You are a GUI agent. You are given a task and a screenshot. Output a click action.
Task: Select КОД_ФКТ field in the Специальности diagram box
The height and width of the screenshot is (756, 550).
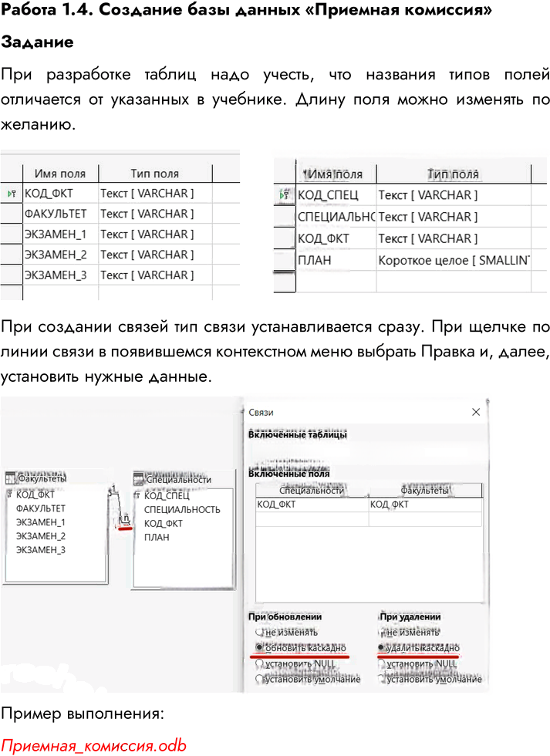[164, 523]
